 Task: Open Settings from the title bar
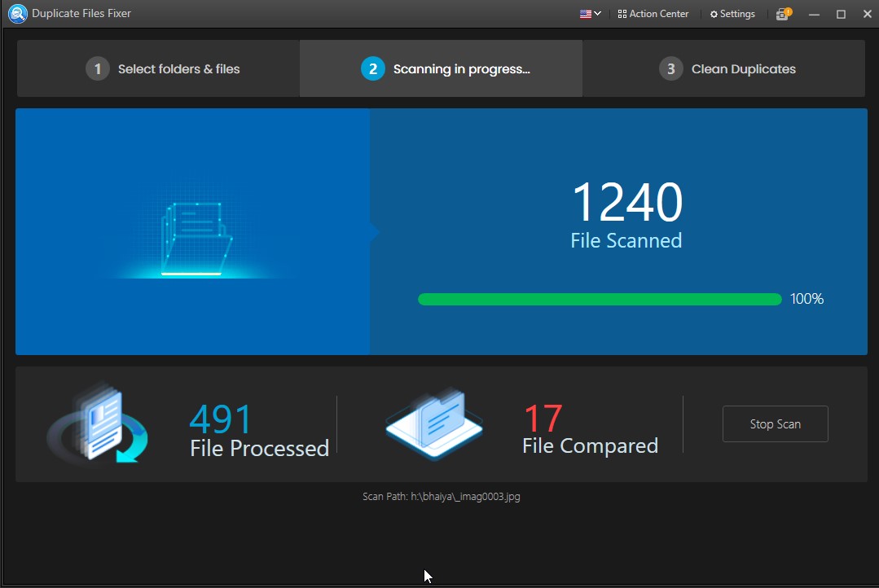point(732,14)
